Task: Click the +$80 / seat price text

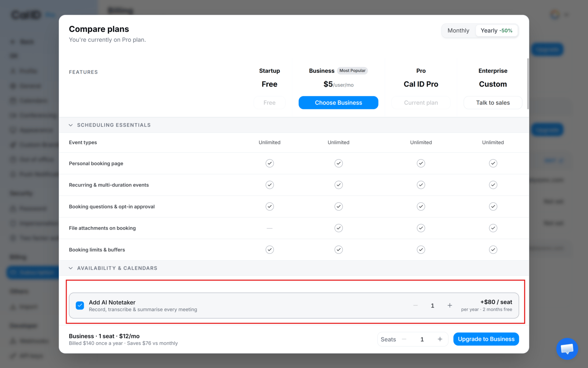Action: point(496,302)
